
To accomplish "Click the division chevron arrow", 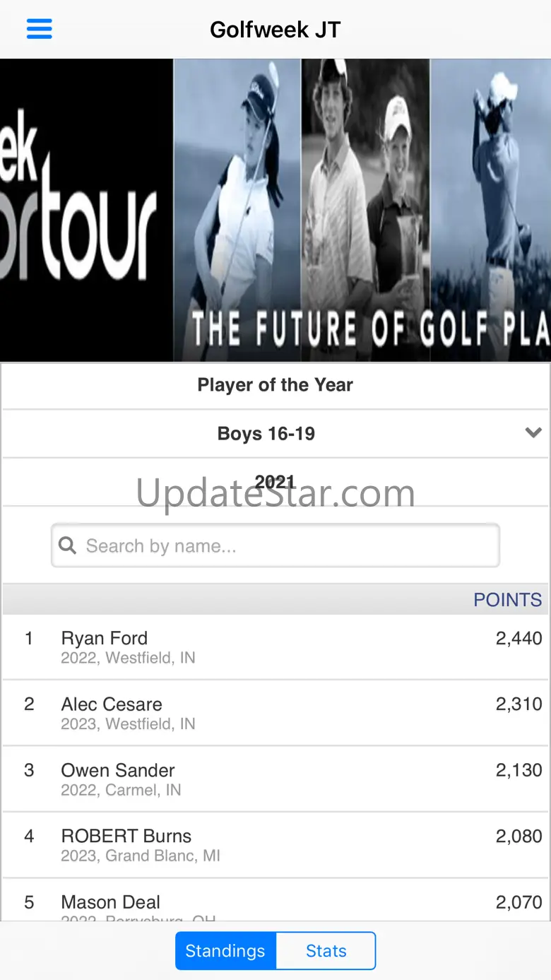I will (533, 432).
